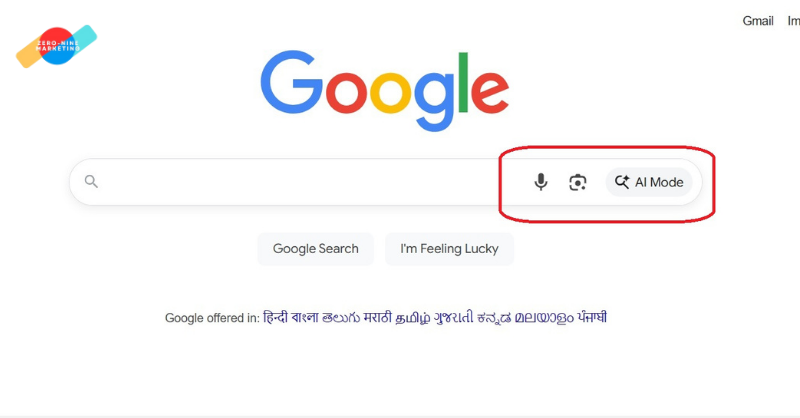Viewport: 800px width, 418px height.
Task: Click the Zero-Nine Marketing logo
Action: tap(56, 46)
